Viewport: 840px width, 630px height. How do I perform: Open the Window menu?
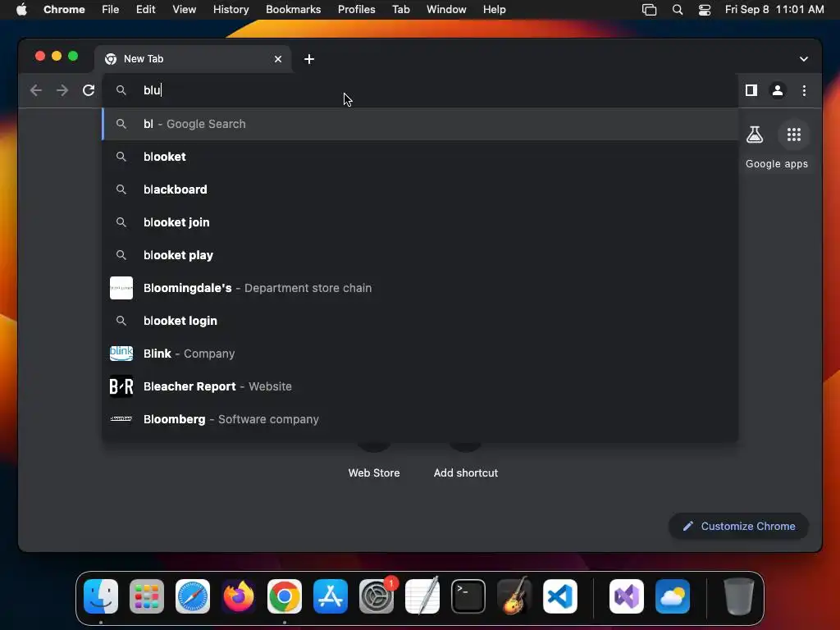446,10
